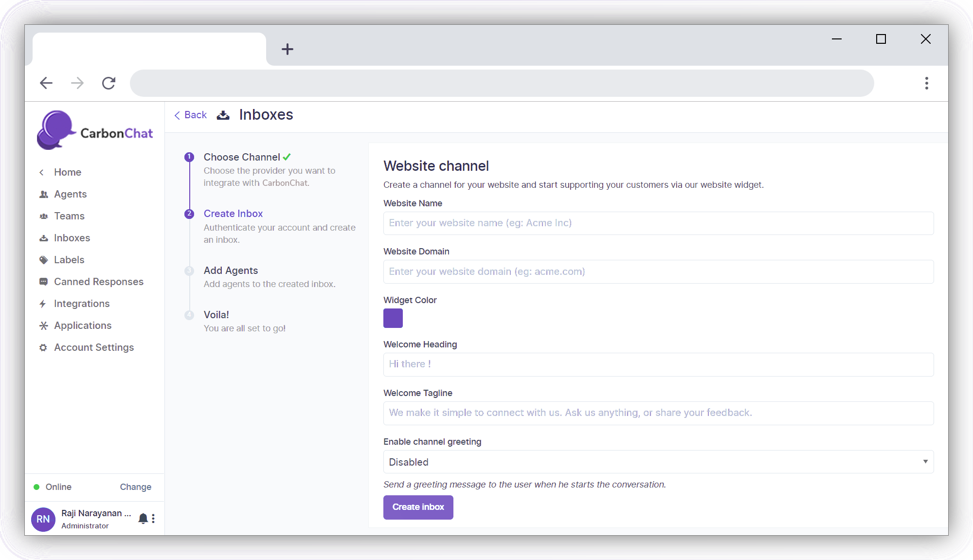Open the user options three-dot menu
This screenshot has width=973, height=560.
click(x=153, y=519)
